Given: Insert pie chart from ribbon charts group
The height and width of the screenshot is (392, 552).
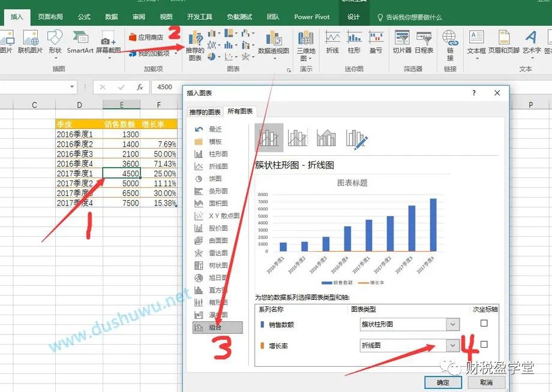Looking at the screenshot, I should pos(212,56).
